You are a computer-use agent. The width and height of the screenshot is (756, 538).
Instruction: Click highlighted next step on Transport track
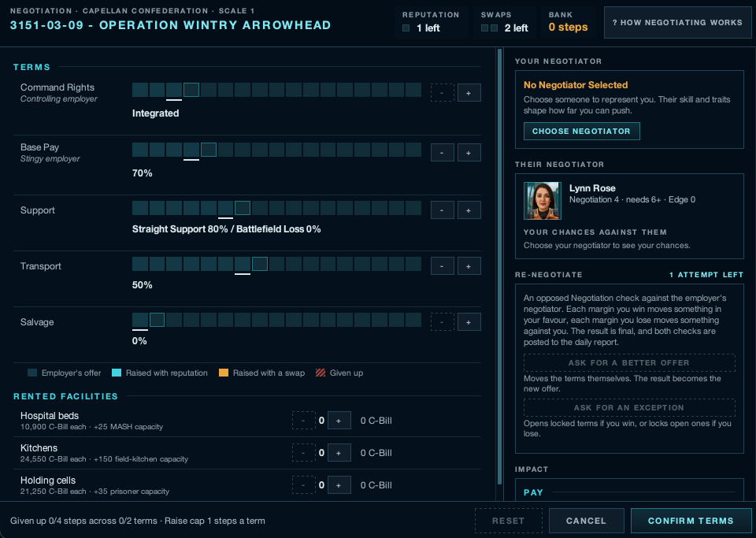point(260,264)
